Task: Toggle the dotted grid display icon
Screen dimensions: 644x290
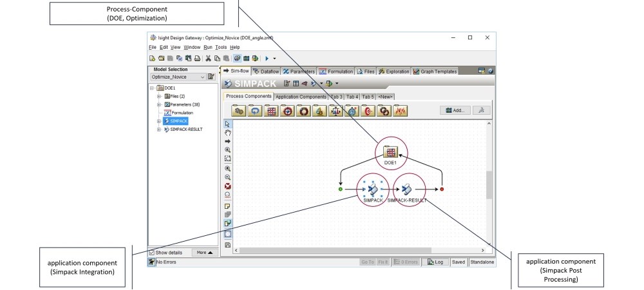Action: tap(228, 234)
